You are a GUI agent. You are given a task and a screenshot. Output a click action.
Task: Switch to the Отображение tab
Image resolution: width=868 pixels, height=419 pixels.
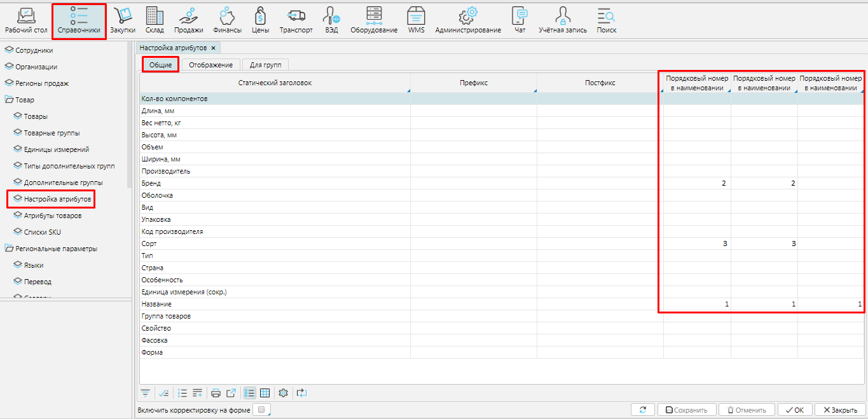(211, 65)
